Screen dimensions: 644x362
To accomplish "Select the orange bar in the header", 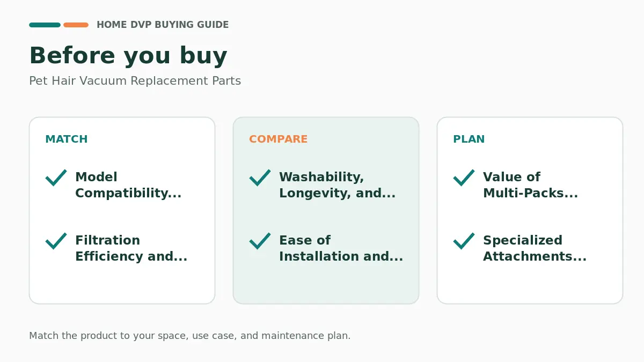I will [x=76, y=25].
